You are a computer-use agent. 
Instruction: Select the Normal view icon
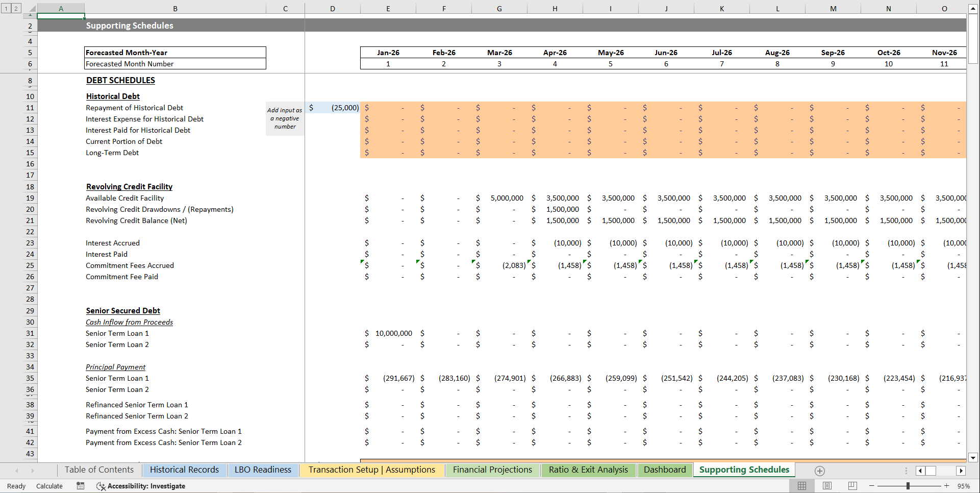[x=802, y=486]
